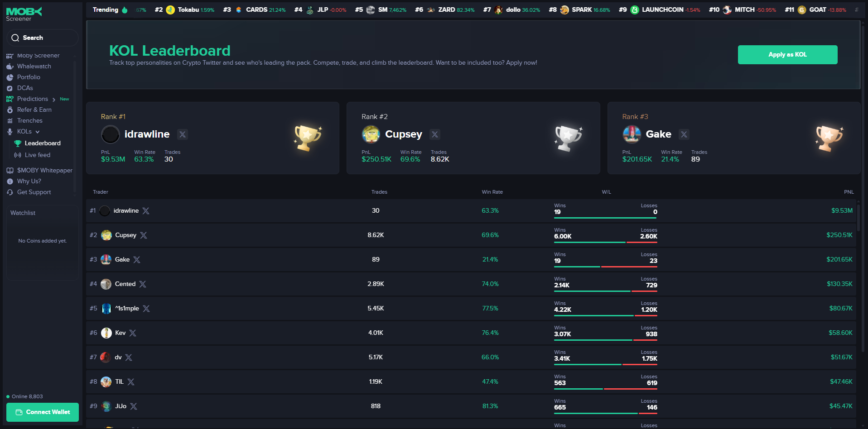This screenshot has height=429, width=868.
Task: Select Portfolio from the sidebar
Action: coord(29,77)
